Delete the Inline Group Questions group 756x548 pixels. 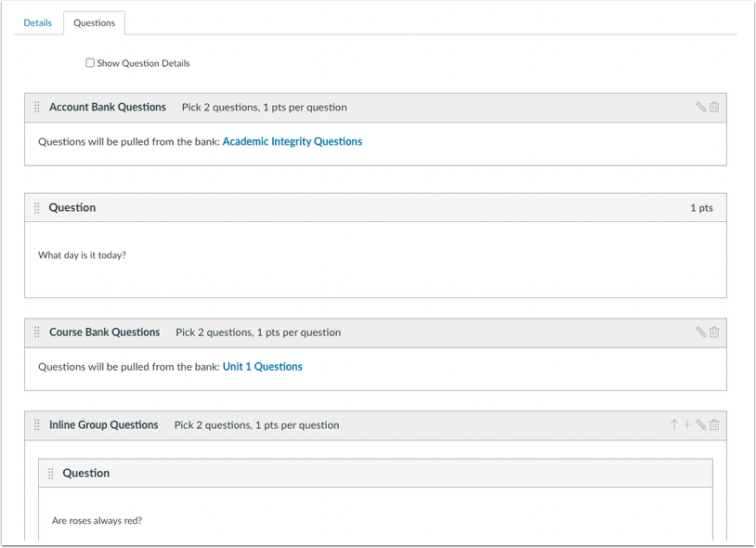click(x=714, y=424)
